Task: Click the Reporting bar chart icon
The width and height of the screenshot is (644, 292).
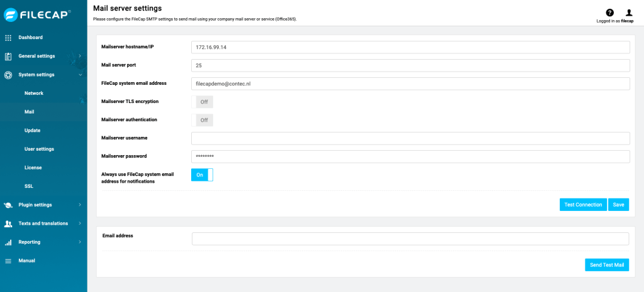Action: point(8,242)
